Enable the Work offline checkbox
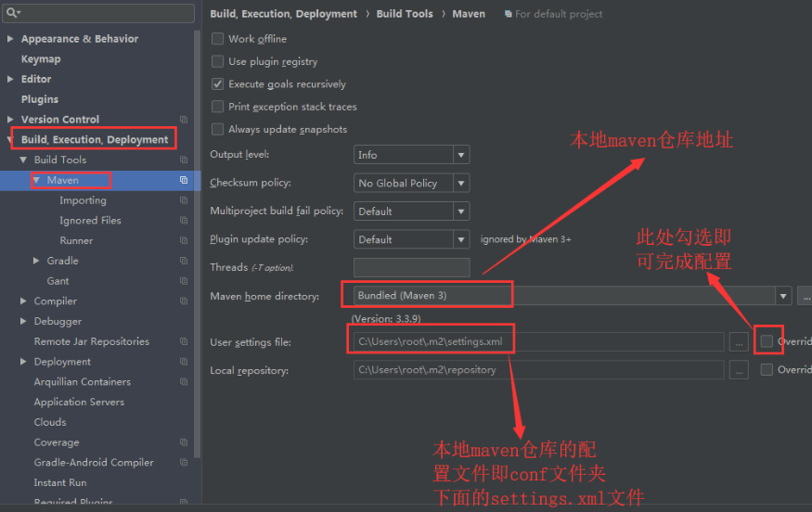The width and height of the screenshot is (812, 512). pyautogui.click(x=217, y=39)
